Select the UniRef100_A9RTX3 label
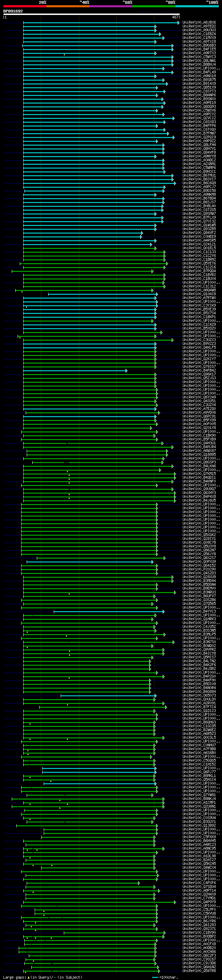Image resolution: width=222 pixels, height=980 pixels. (x=199, y=53)
